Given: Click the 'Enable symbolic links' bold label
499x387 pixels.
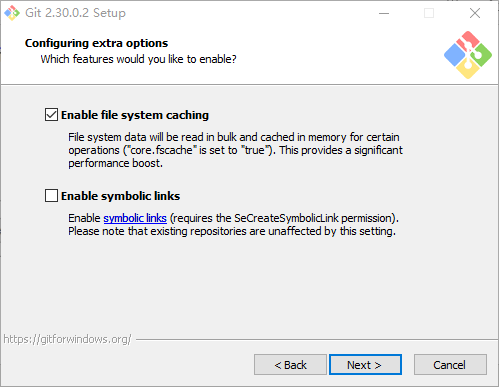Looking at the screenshot, I should coord(120,196).
